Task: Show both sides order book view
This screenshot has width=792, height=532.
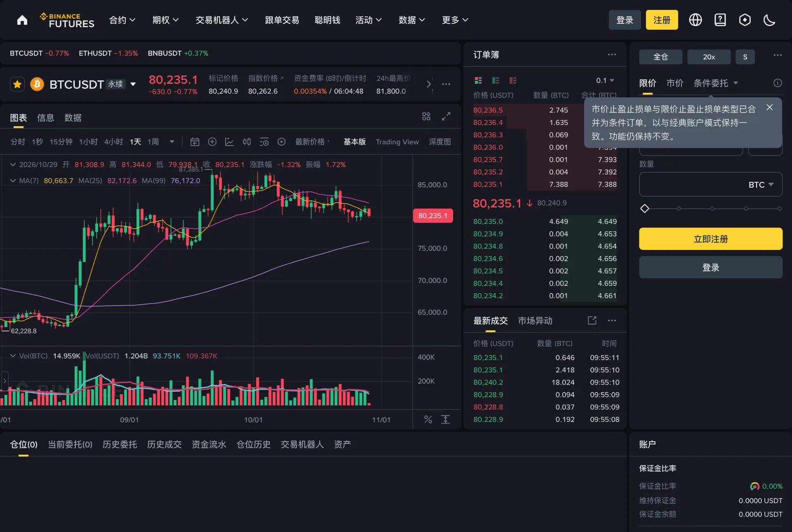Action: coord(478,80)
